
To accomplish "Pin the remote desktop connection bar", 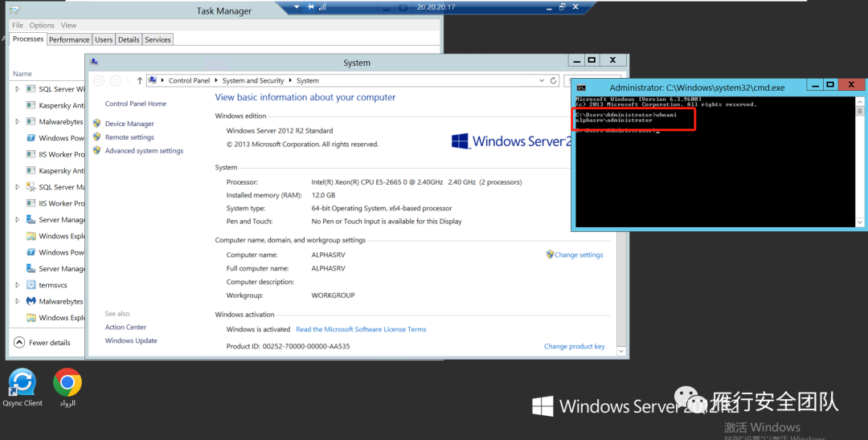I will (x=310, y=7).
